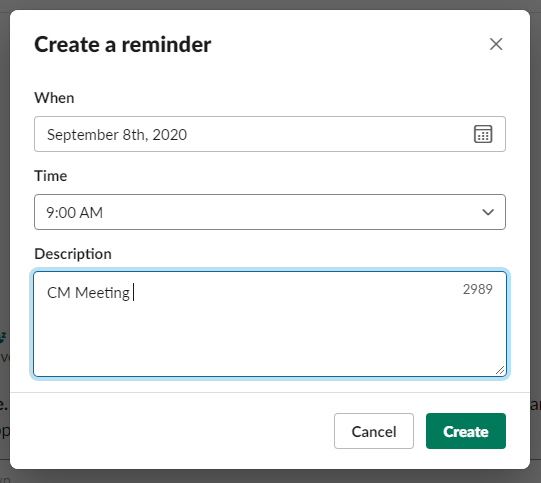The image size is (541, 483).
Task: Click the When field label
Action: pyautogui.click(x=54, y=98)
